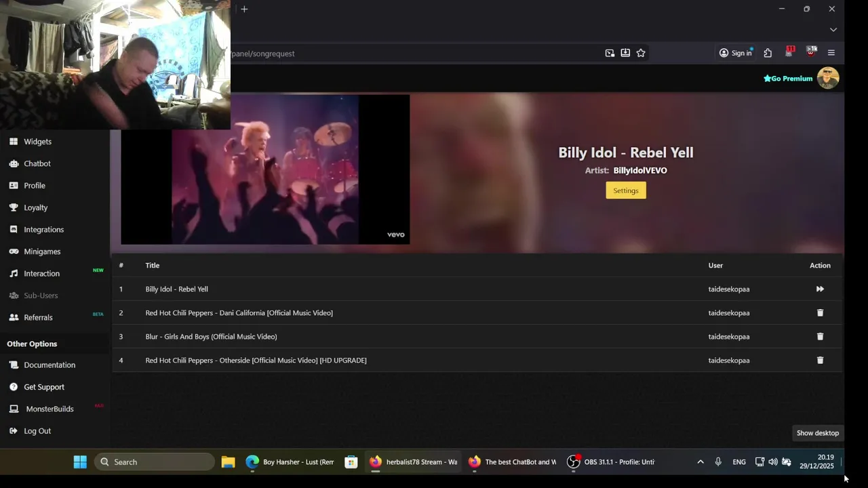This screenshot has height=488, width=868.
Task: Delete the Blur - Girls And Boys request
Action: tap(820, 336)
